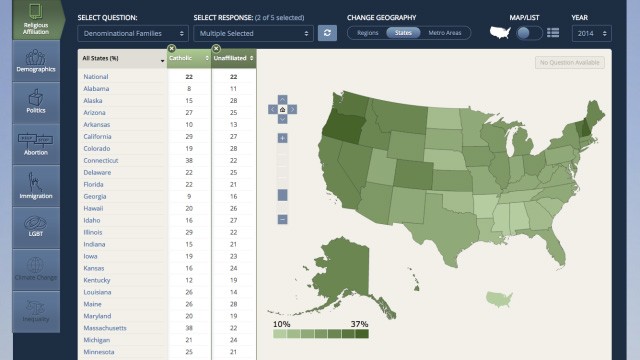Open the Denominational Families question dropdown
This screenshot has height=360, width=640.
tap(133, 33)
